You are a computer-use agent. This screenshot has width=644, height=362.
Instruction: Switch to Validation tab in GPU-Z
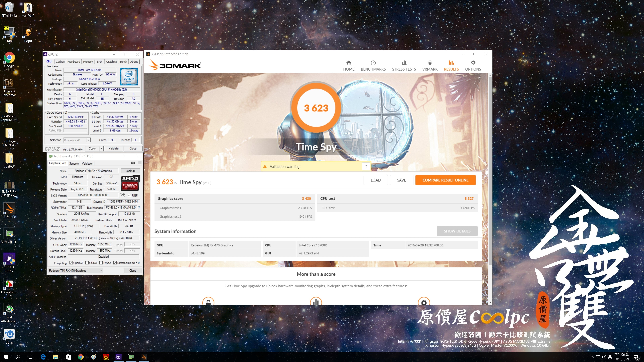(x=88, y=163)
